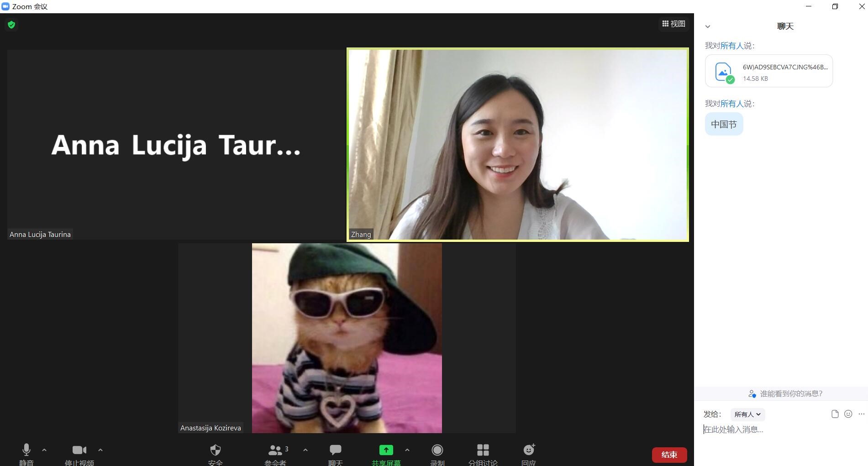Open chat more options ellipsis menu
The height and width of the screenshot is (466, 868).
(x=861, y=414)
